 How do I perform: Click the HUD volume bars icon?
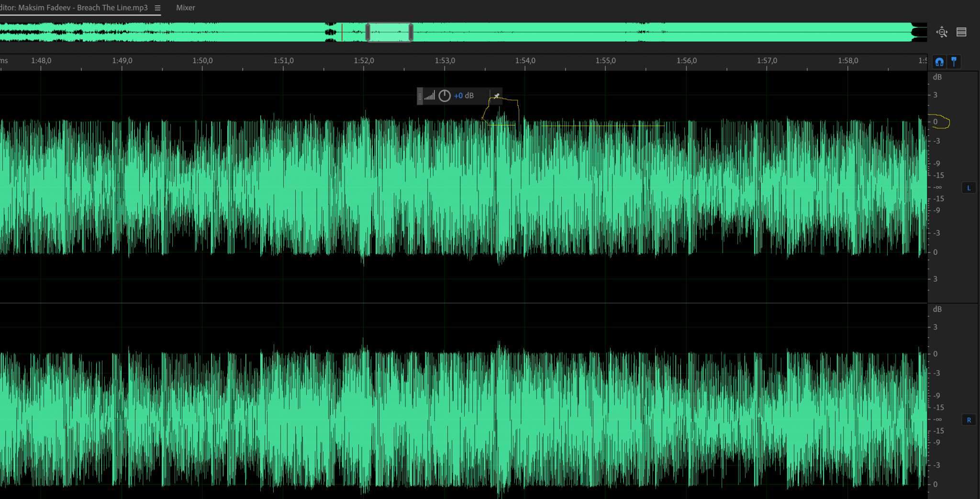(429, 96)
